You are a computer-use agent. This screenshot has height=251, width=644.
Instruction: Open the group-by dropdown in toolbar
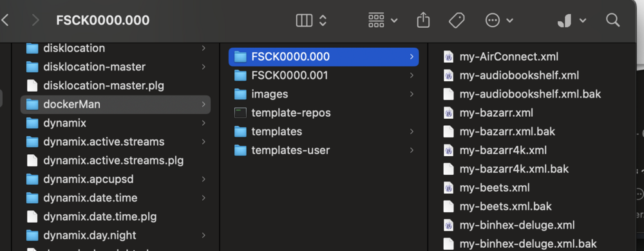pyautogui.click(x=383, y=20)
